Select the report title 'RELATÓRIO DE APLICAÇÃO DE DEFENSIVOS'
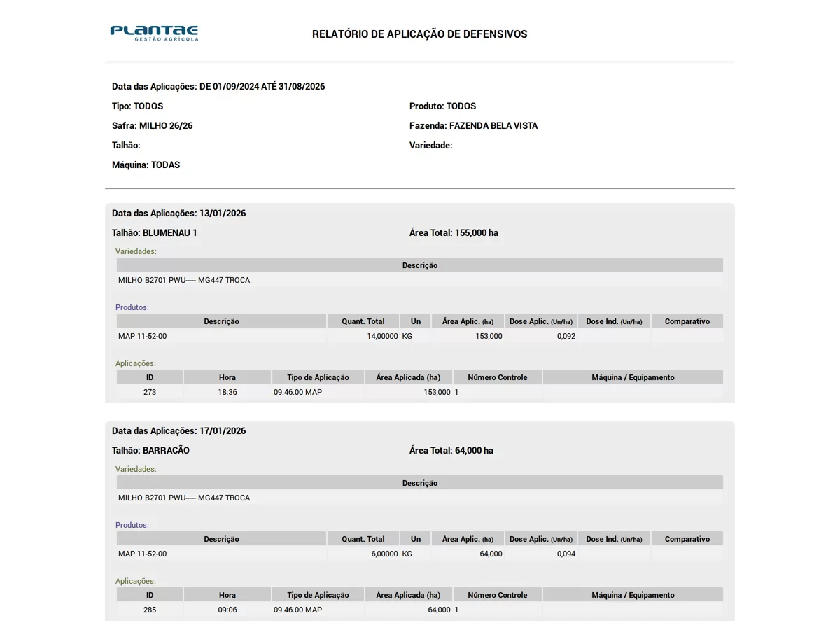The width and height of the screenshot is (840, 630). (420, 34)
